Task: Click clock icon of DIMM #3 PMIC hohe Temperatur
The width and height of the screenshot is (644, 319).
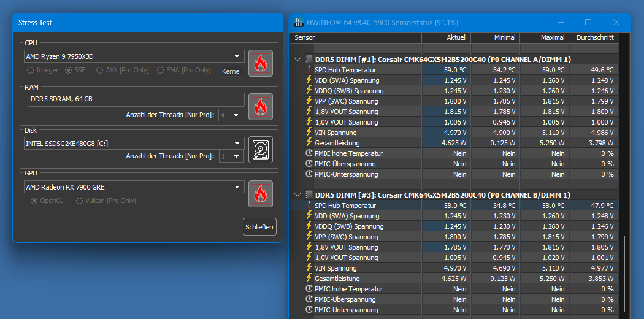Action: [309, 288]
